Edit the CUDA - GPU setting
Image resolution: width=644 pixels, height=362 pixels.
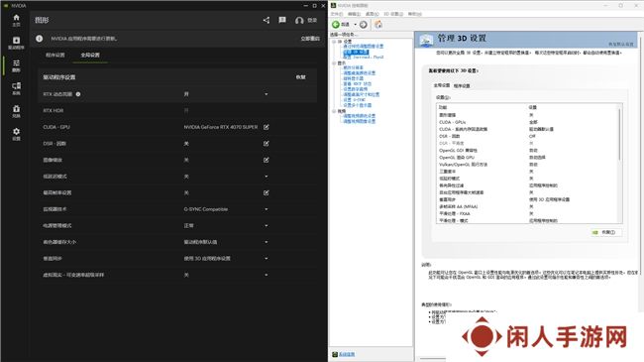click(267, 127)
